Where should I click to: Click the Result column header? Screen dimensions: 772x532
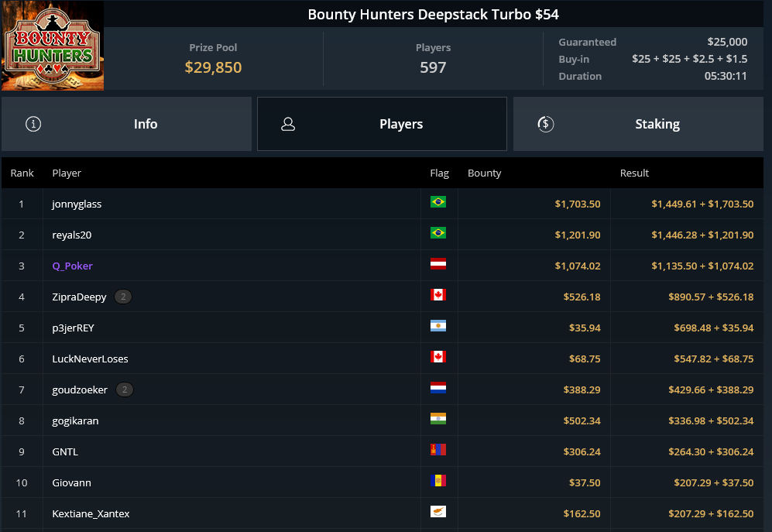(634, 173)
